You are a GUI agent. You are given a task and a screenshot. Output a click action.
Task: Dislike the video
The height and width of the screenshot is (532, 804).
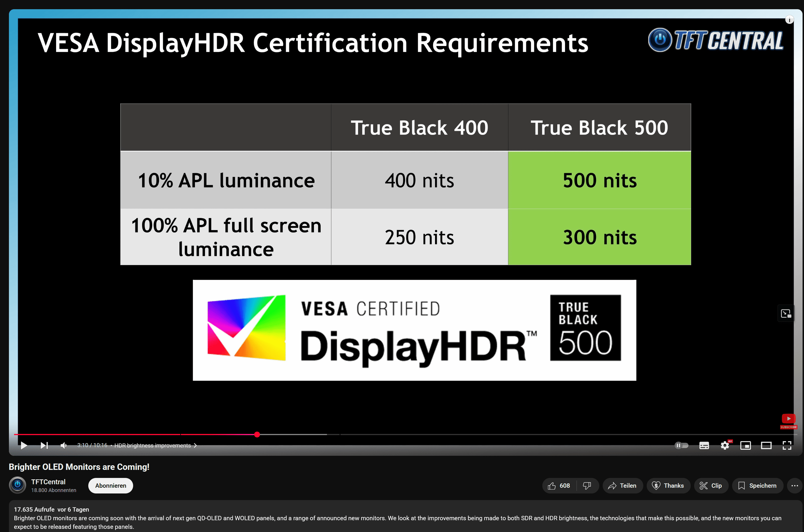587,485
